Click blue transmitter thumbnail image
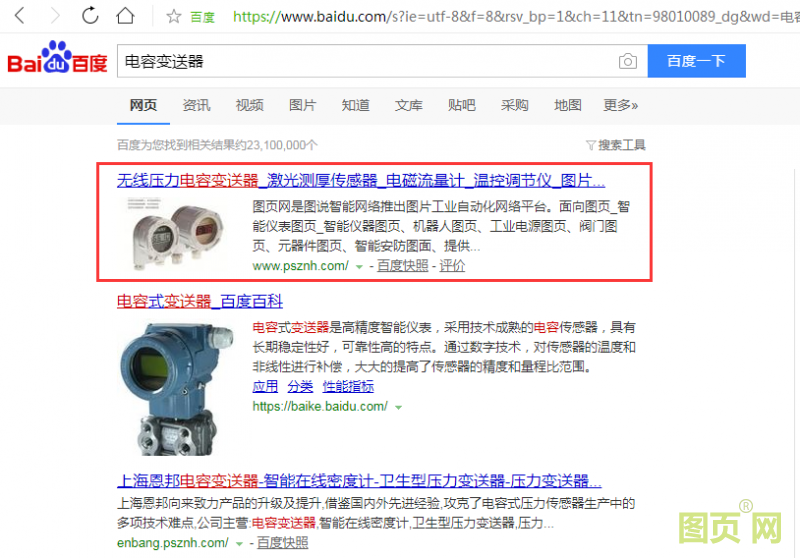Viewport: 800px width, 558px height. click(177, 389)
